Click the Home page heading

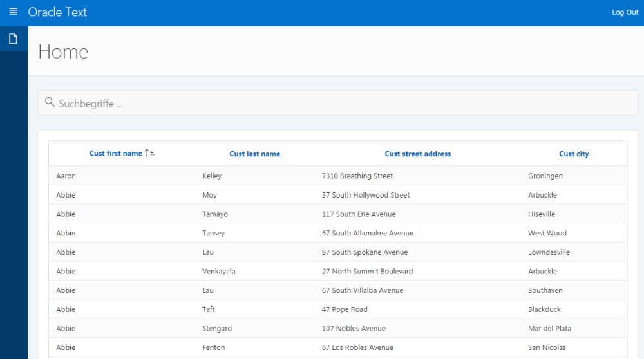point(63,51)
